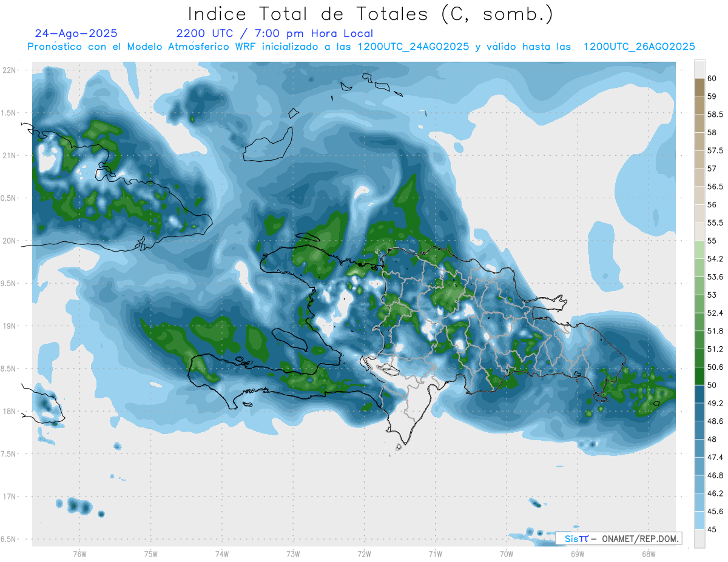Click the 47.4 label on the color scale
728x562 pixels.
(715, 458)
